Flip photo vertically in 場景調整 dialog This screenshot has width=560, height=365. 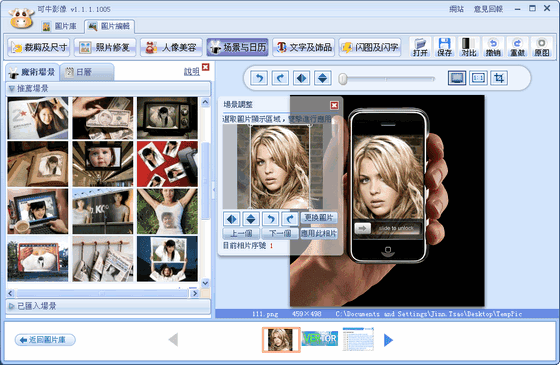coord(251,219)
